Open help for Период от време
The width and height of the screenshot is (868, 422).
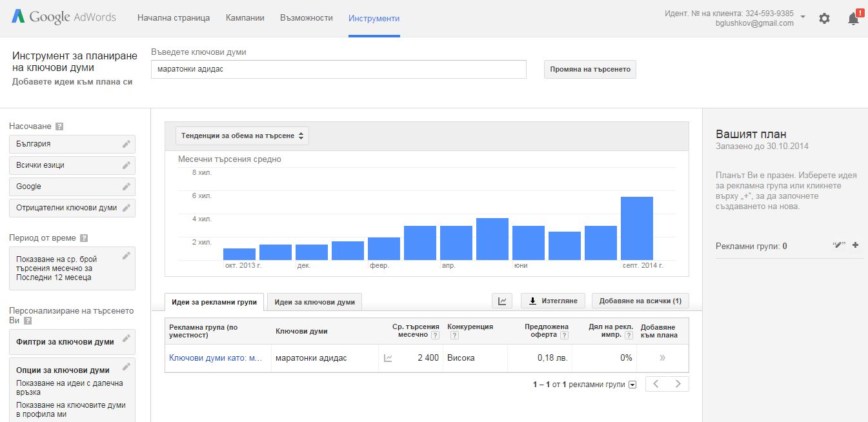click(x=84, y=238)
